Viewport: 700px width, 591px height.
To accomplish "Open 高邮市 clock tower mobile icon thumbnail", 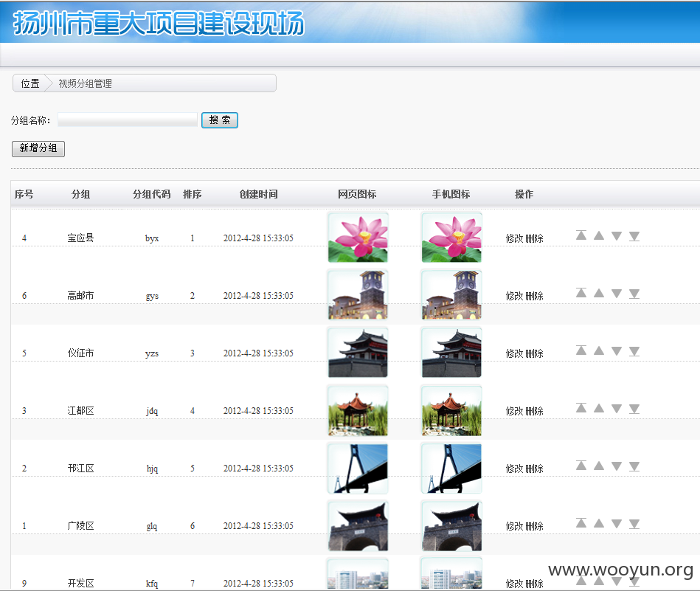I will [x=451, y=295].
